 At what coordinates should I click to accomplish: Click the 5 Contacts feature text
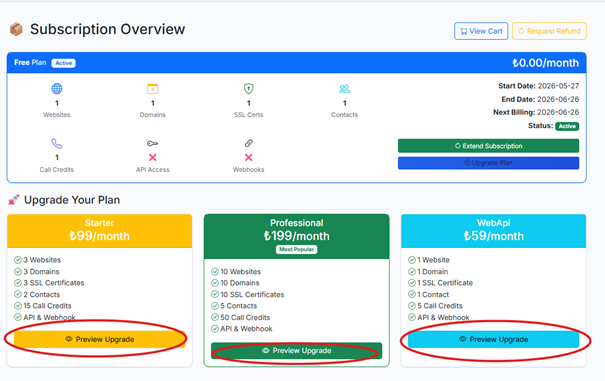238,306
